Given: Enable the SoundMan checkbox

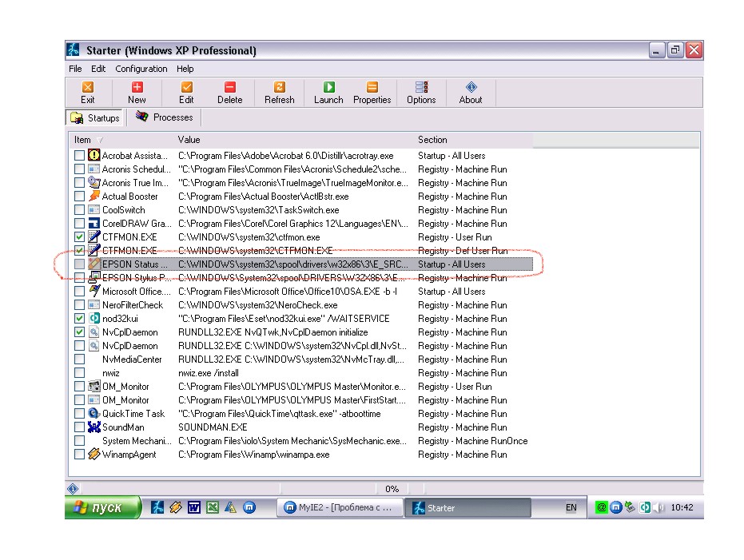Looking at the screenshot, I should (x=79, y=427).
